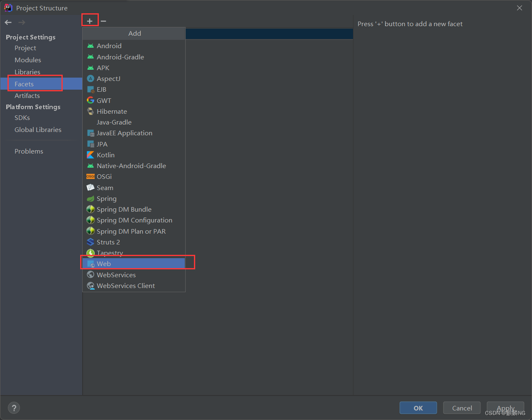The width and height of the screenshot is (532, 420).
Task: Add a Web facet
Action: (134, 264)
